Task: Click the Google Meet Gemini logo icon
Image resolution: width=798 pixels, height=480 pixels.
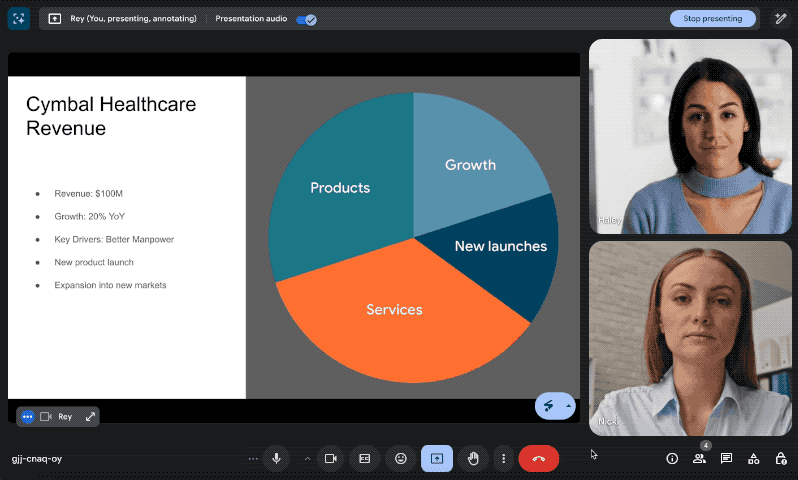Action: point(19,19)
